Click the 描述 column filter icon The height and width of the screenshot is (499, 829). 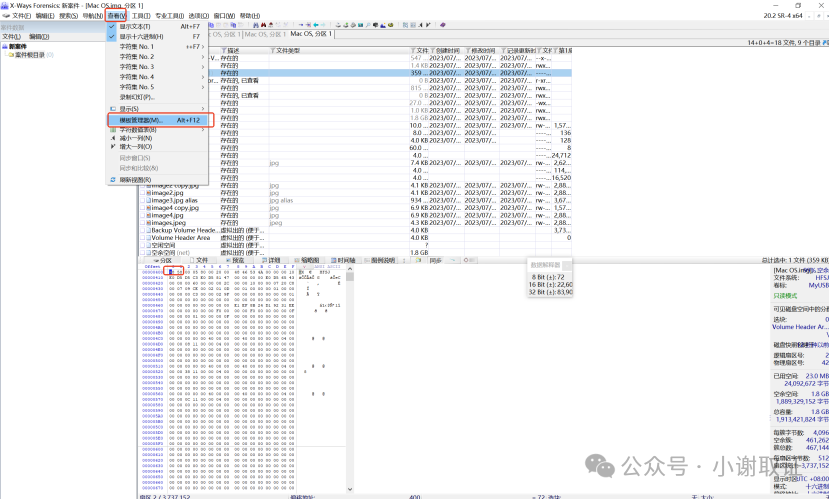click(224, 51)
